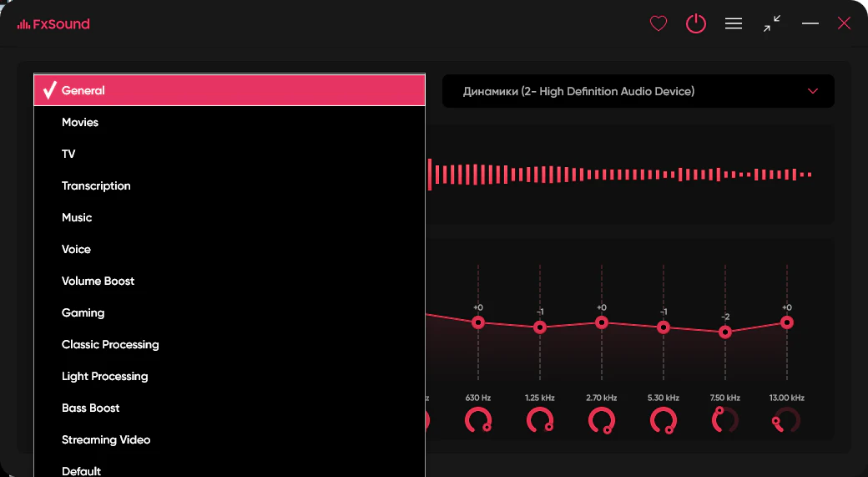
Task: Choose the Movies preset
Action: (80, 122)
